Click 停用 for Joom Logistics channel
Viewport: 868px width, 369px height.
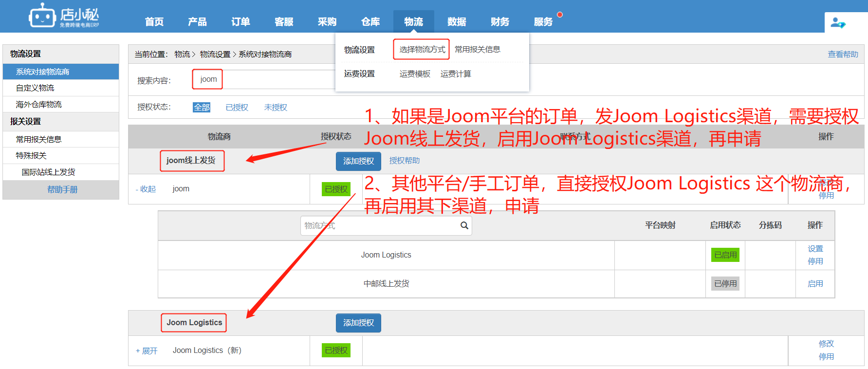pyautogui.click(x=815, y=261)
